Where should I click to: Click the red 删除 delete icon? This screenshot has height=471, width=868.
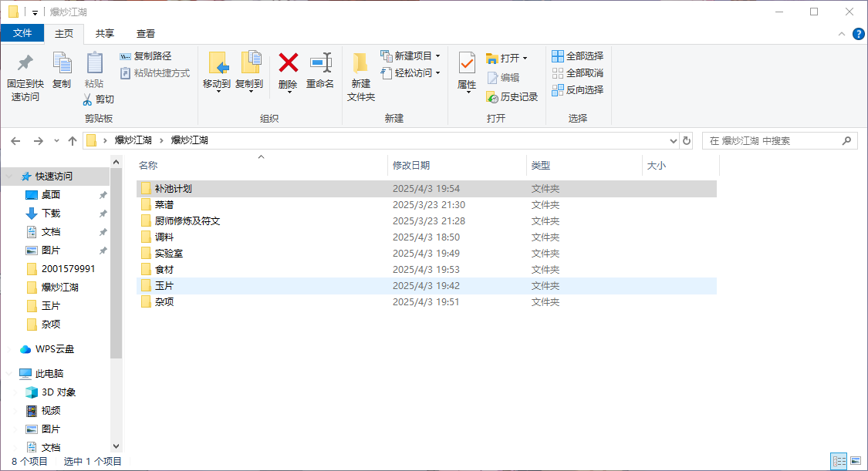[x=288, y=63]
